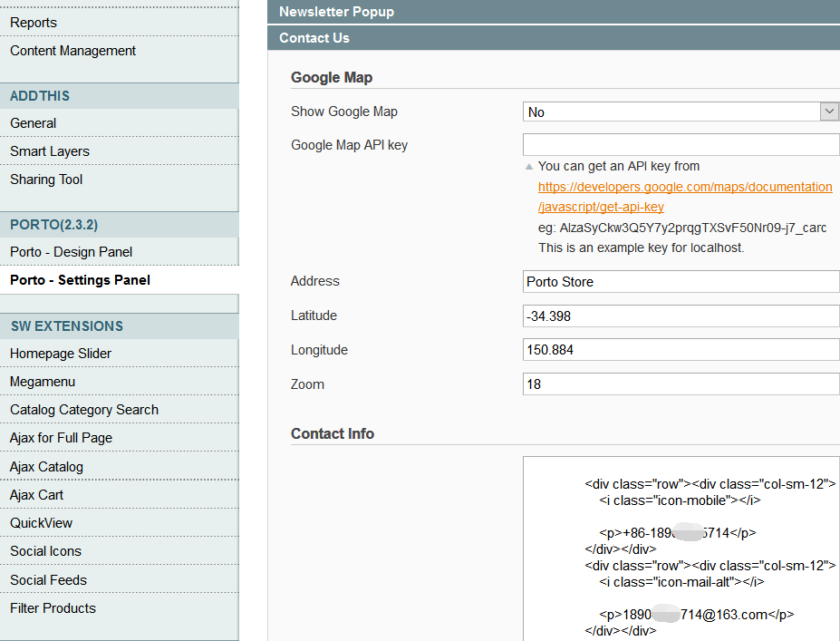
Task: Open the QuickView extension settings
Action: coord(42,523)
